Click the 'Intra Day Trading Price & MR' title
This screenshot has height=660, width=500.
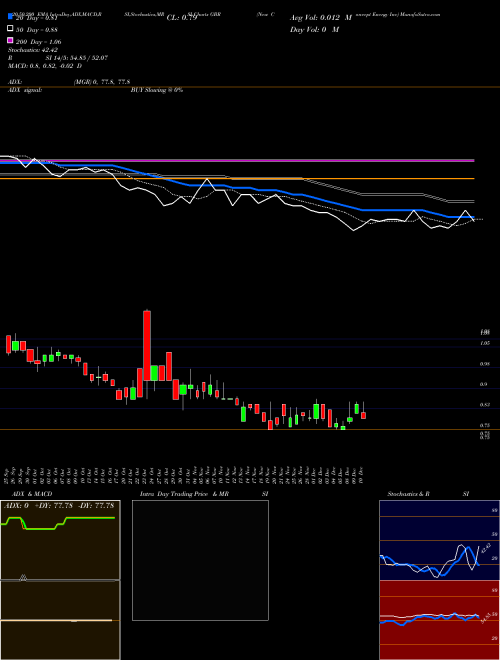[184, 494]
